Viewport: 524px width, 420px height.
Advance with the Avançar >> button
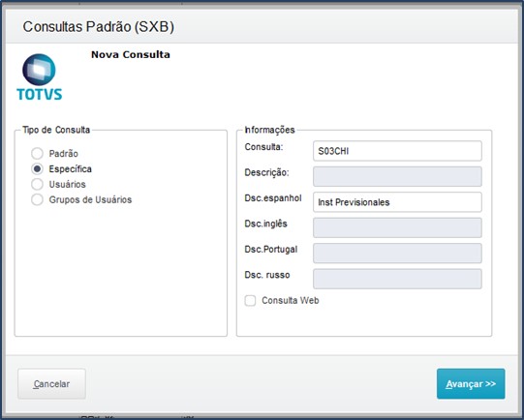[471, 383]
